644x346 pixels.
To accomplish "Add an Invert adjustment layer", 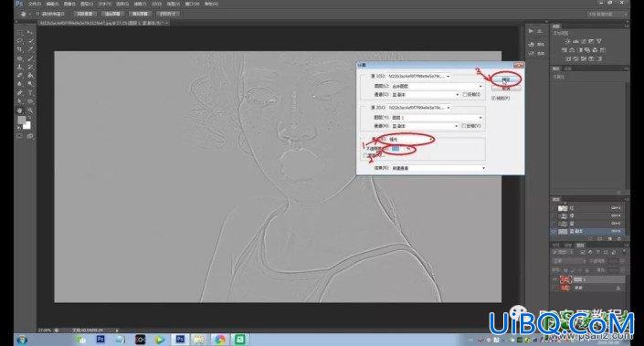I will tap(568, 58).
